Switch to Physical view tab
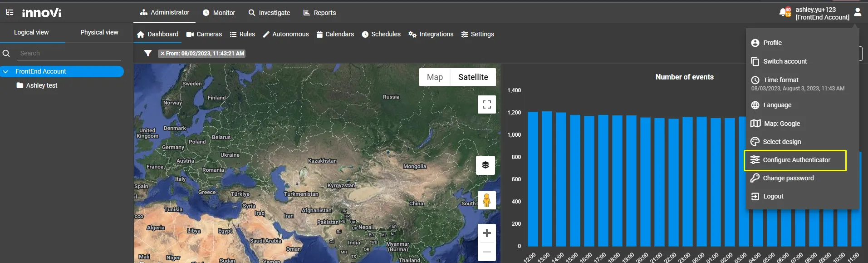Viewport: 868px width, 263px height. tap(99, 32)
